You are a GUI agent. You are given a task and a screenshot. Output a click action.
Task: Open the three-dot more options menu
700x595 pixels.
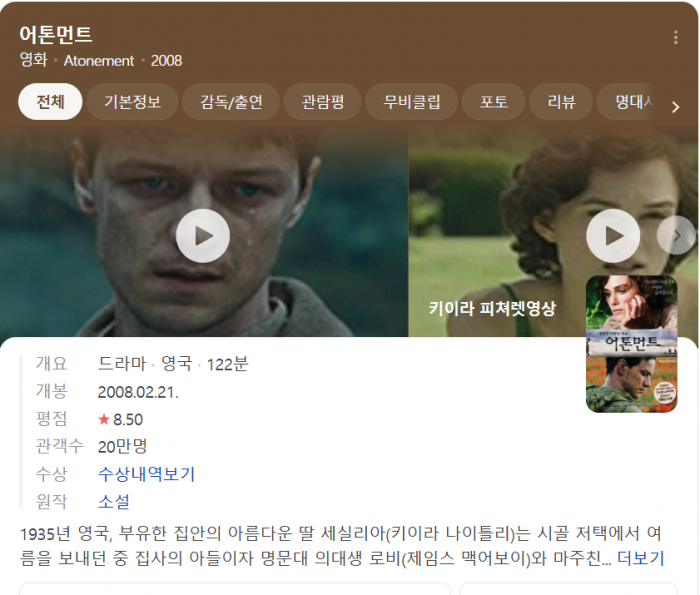(x=675, y=37)
